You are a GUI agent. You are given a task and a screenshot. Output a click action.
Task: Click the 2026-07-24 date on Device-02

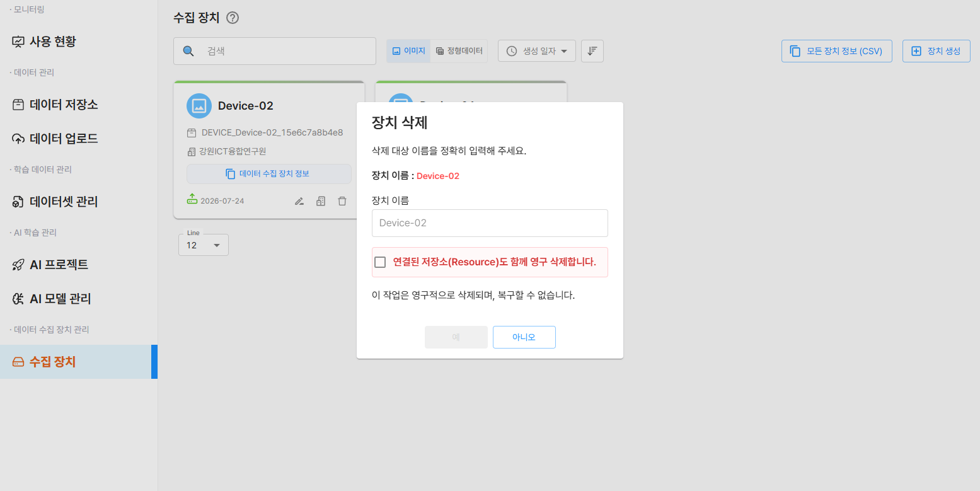pyautogui.click(x=222, y=201)
